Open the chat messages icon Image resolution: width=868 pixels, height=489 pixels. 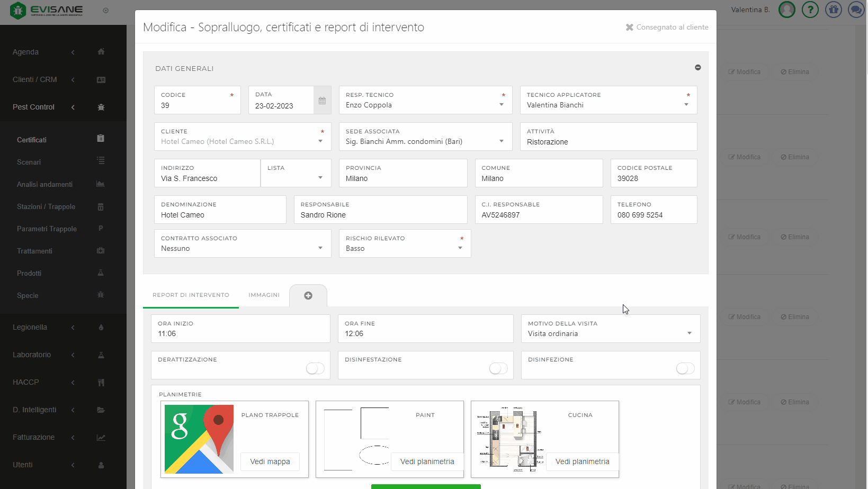(x=856, y=10)
